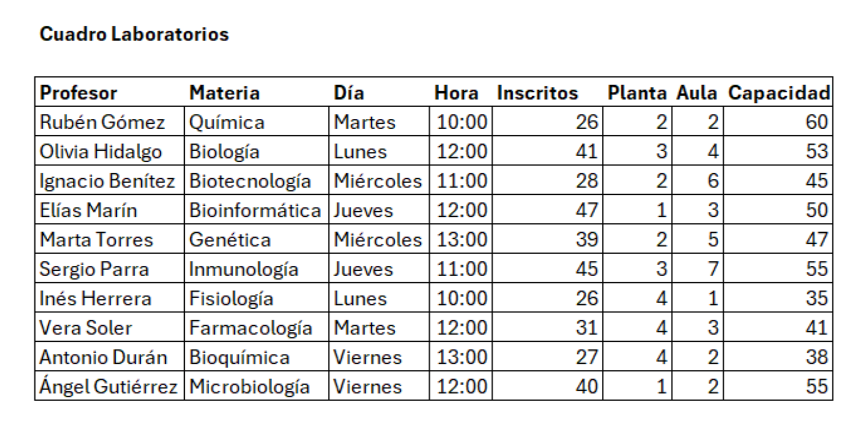Click Ángel Gutiérrez in the last row

[109, 387]
